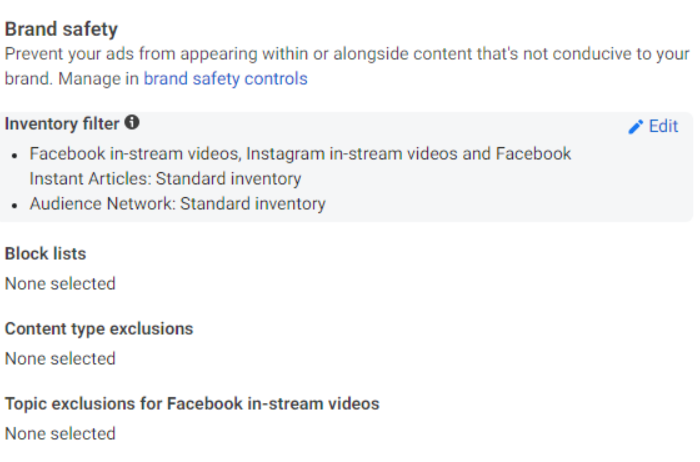Click the Brand safety heading
Viewport: 700px width, 462px height.
coord(61,29)
